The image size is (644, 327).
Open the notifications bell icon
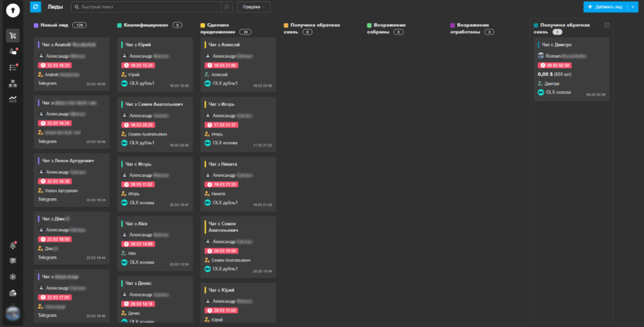(x=13, y=245)
